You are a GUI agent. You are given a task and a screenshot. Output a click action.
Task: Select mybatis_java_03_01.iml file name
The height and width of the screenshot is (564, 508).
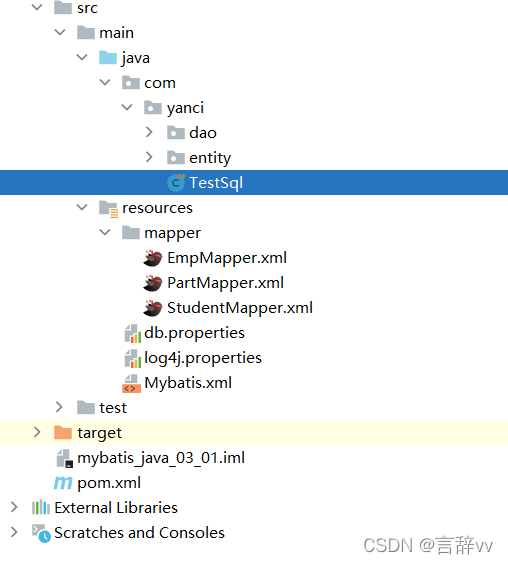[x=161, y=458]
